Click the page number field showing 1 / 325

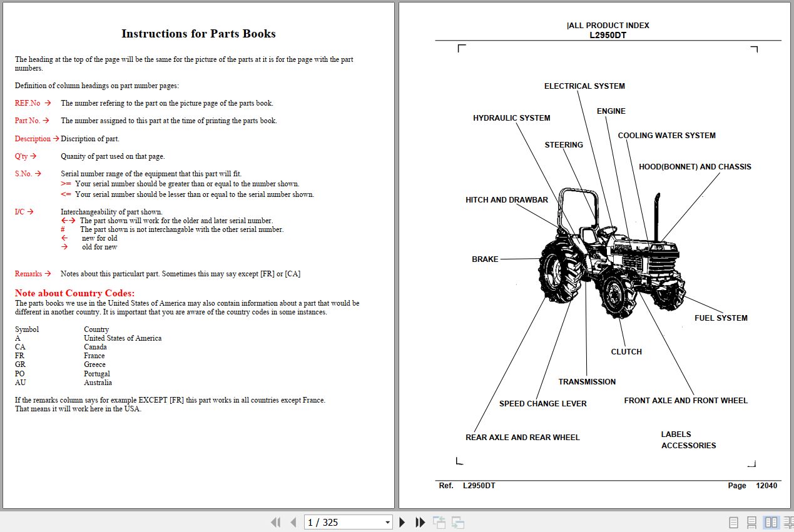pos(344,522)
